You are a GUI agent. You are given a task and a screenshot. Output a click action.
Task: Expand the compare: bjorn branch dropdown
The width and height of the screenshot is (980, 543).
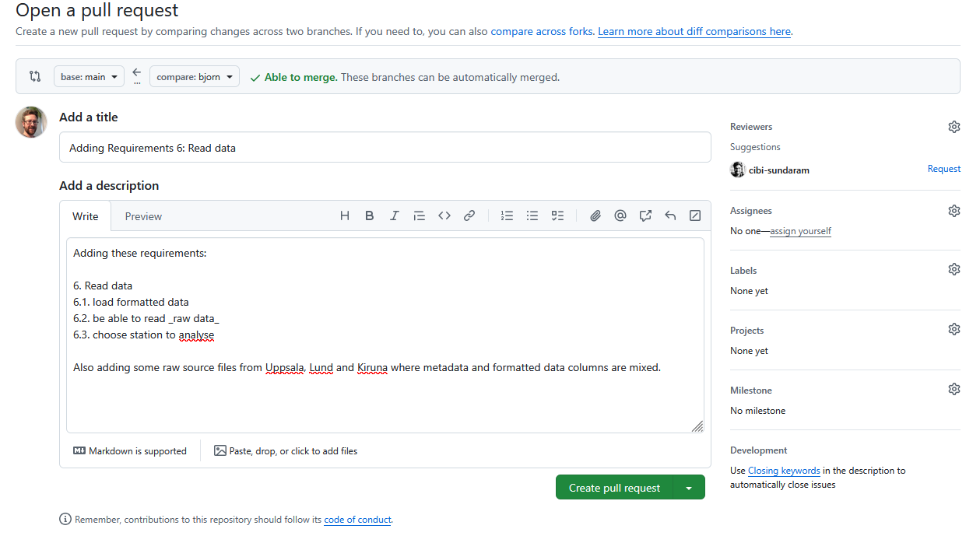195,77
